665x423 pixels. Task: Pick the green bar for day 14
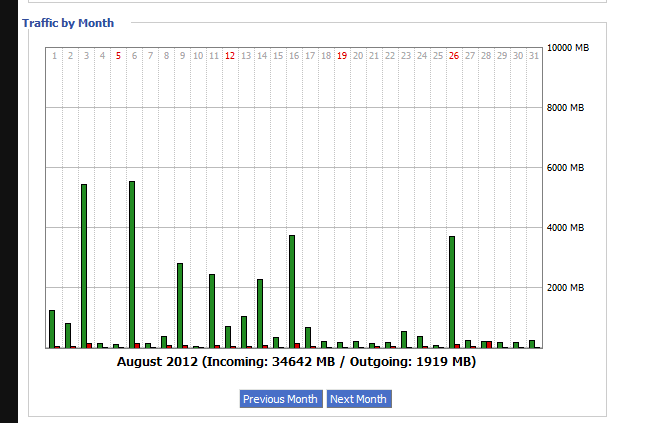click(x=260, y=313)
